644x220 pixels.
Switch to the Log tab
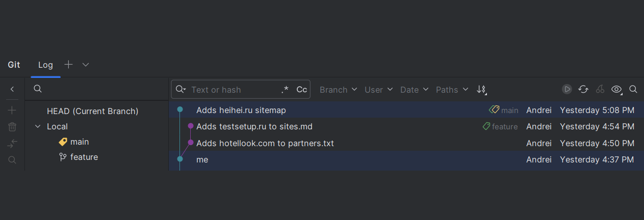[x=45, y=65]
